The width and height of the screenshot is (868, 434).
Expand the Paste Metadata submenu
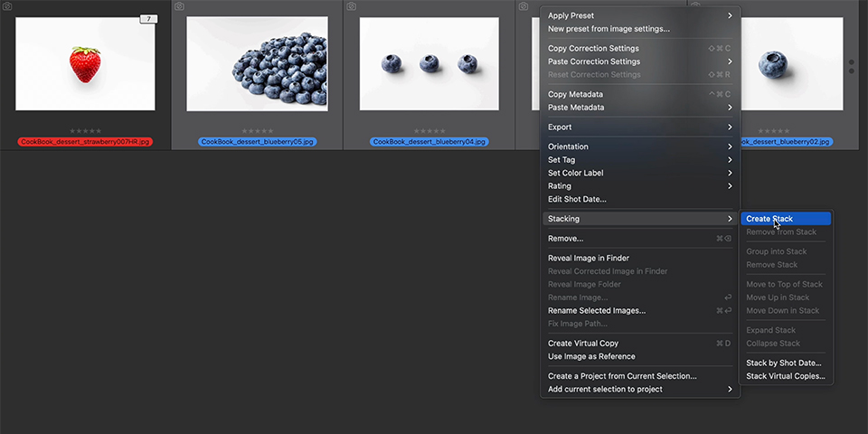point(640,108)
